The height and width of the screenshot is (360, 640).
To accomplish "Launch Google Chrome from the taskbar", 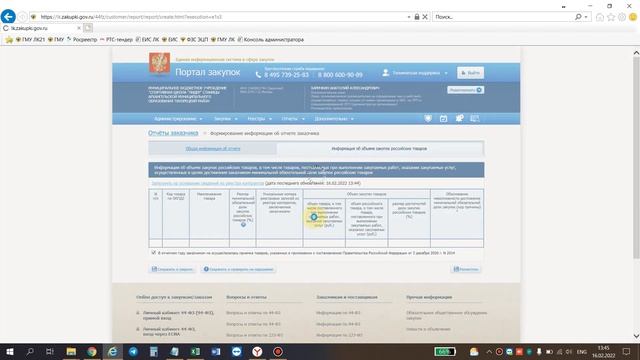I will click(x=92, y=351).
